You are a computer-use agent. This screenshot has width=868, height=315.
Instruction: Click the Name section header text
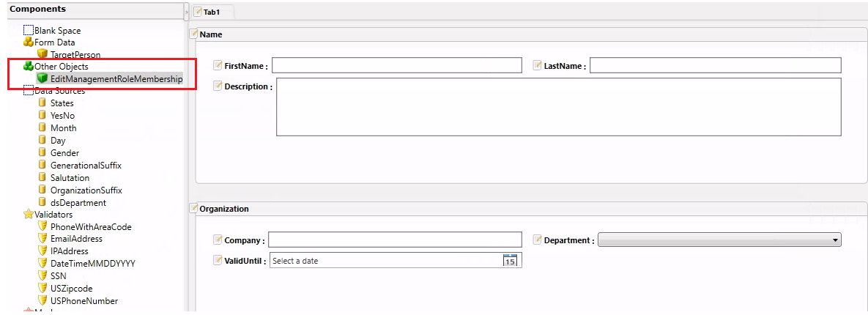[x=211, y=34]
